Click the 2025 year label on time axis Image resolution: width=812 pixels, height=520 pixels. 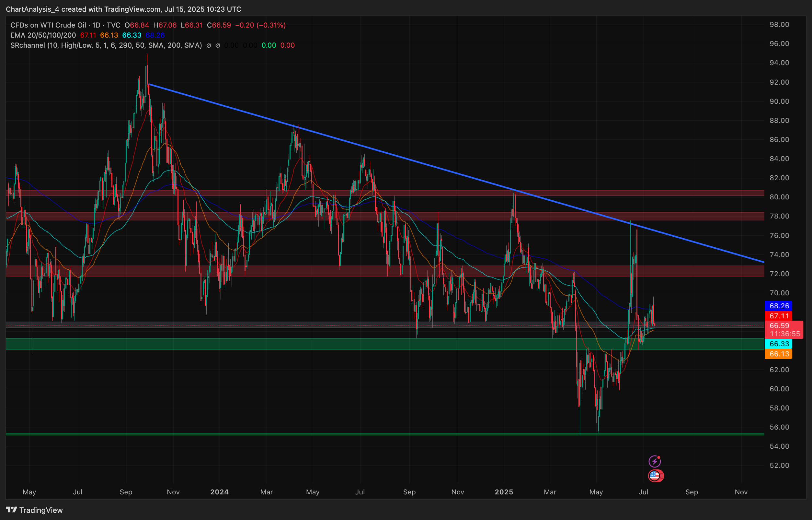(x=504, y=492)
